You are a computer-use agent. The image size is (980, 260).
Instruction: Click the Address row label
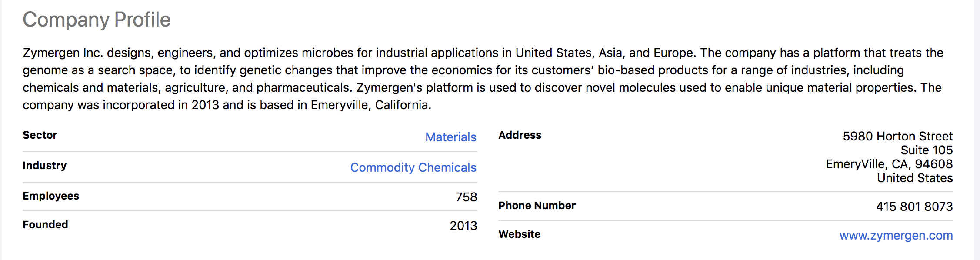pos(520,135)
